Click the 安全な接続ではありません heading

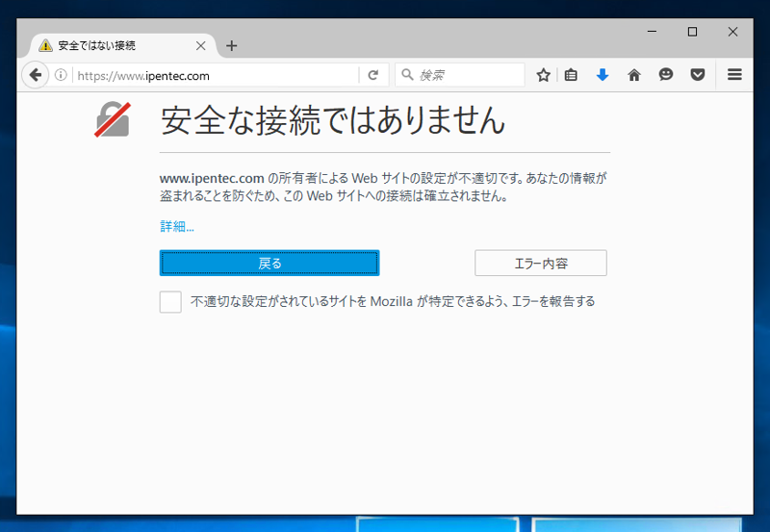[333, 120]
